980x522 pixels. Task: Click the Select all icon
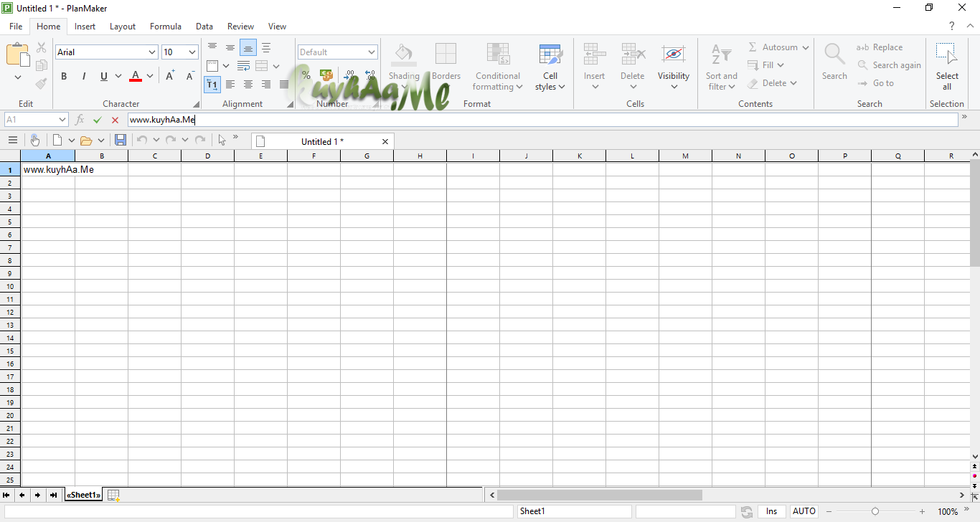point(947,54)
